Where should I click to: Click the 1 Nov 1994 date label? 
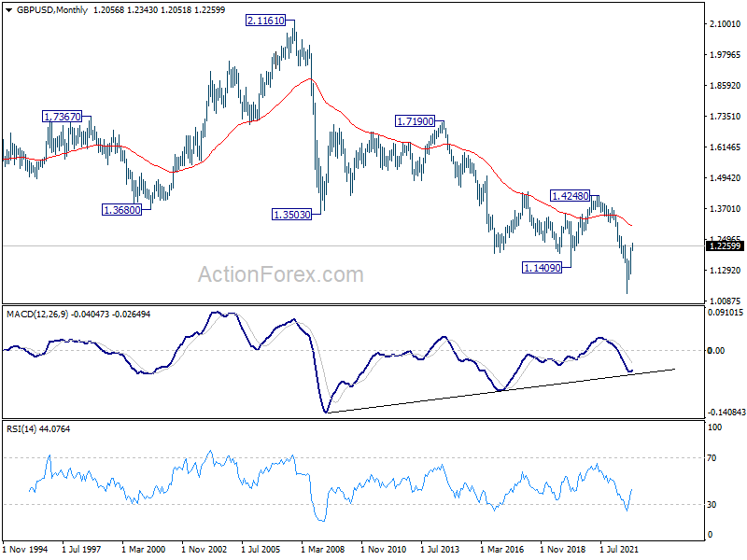pyautogui.click(x=25, y=550)
